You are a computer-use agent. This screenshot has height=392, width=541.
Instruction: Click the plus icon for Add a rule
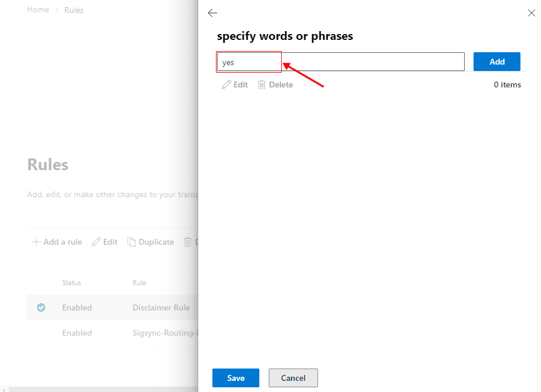coord(36,242)
